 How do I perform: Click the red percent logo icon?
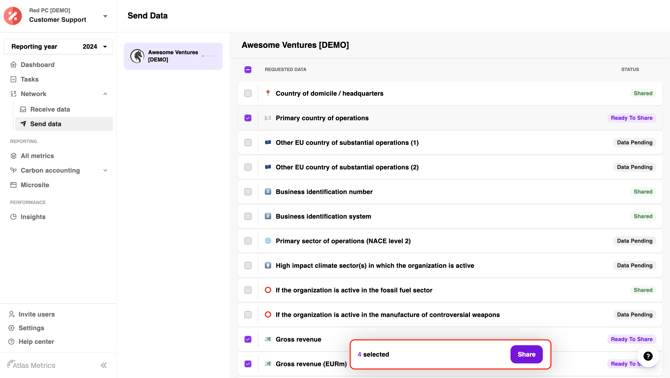pyautogui.click(x=13, y=16)
